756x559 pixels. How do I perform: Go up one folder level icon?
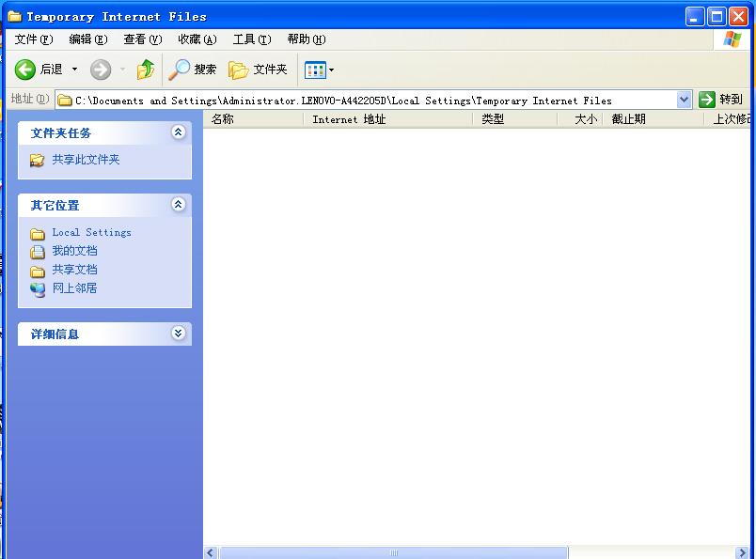pyautogui.click(x=146, y=70)
